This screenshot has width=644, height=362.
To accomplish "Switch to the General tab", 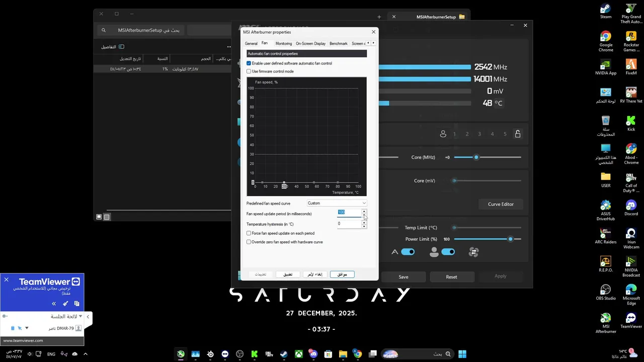I will click(251, 43).
